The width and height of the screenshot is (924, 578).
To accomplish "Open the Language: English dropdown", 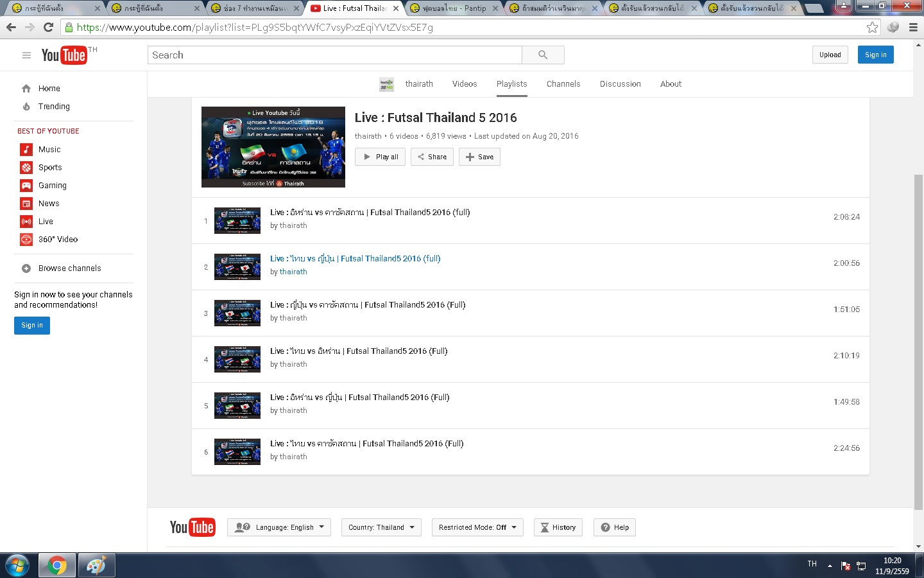I will [x=279, y=527].
